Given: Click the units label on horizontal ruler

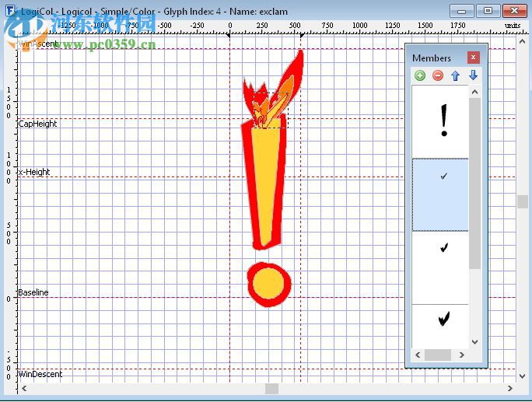Looking at the screenshot, I should [513, 26].
